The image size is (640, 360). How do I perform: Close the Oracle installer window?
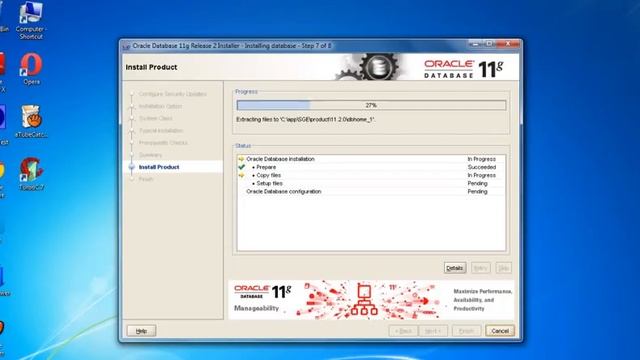coord(508,44)
